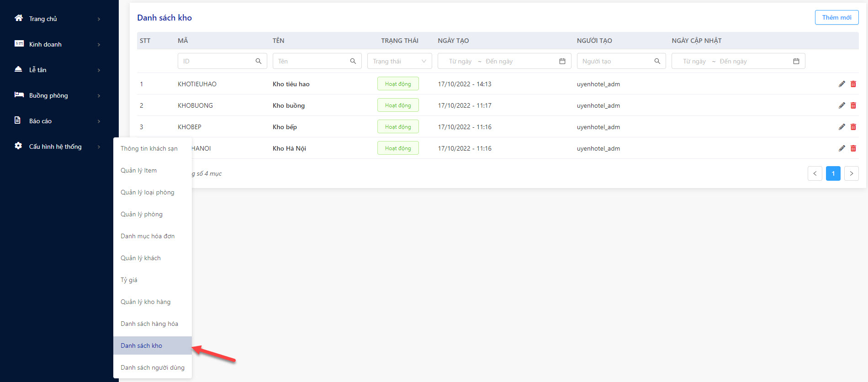The image size is (868, 382).
Task: Expand the Buồng phòng sidebar section
Action: tap(57, 95)
